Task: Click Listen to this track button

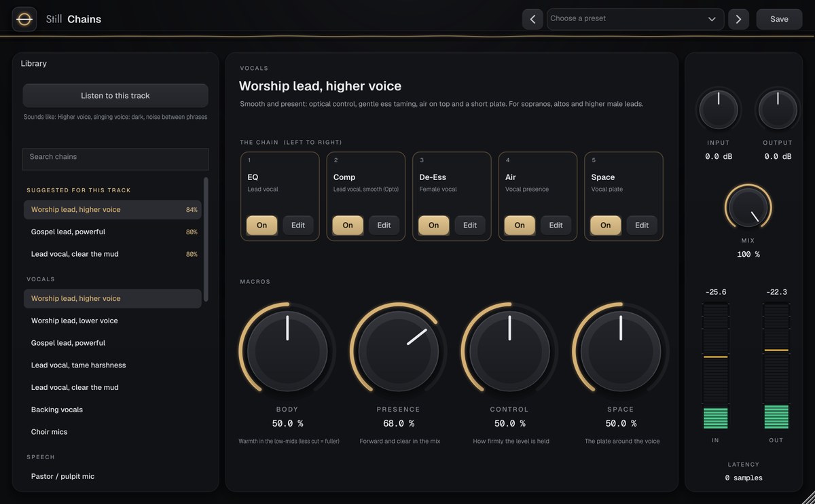Action: (115, 96)
